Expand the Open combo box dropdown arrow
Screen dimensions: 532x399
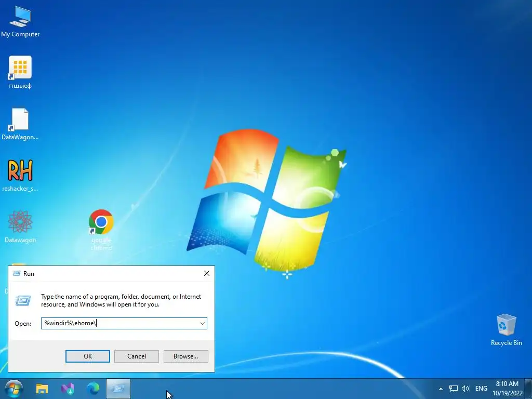pos(203,323)
